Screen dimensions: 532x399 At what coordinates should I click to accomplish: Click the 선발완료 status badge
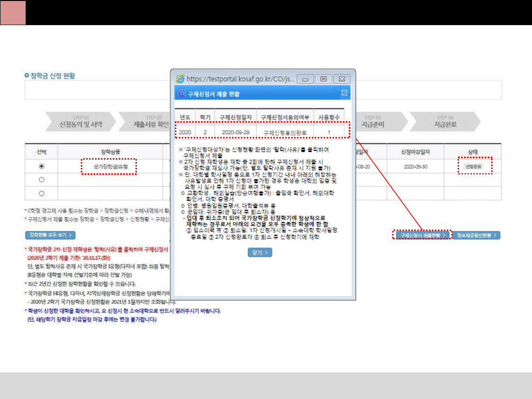tap(473, 166)
